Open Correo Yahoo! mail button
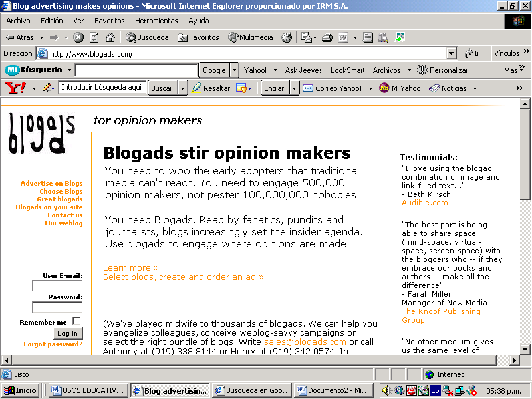Viewport: 532px width, 399px height. tap(332, 88)
